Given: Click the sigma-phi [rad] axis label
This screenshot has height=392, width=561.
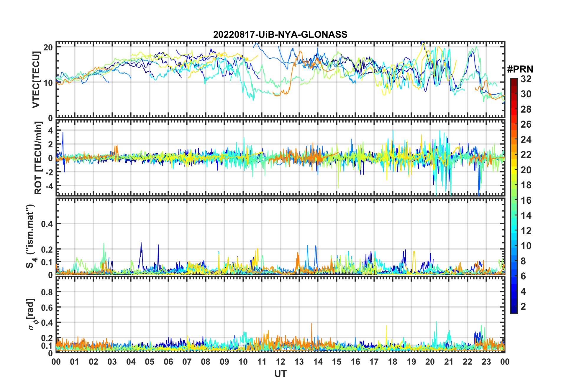Looking at the screenshot, I should point(32,314).
